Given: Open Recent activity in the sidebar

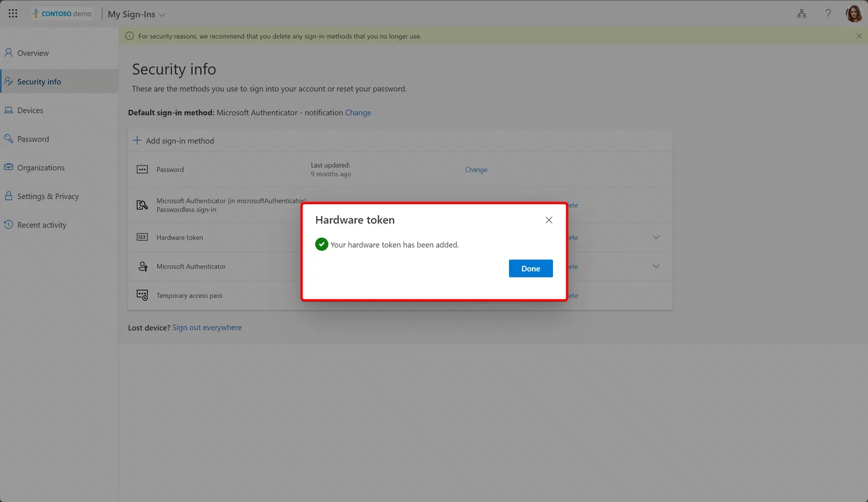Looking at the screenshot, I should click(x=60, y=225).
